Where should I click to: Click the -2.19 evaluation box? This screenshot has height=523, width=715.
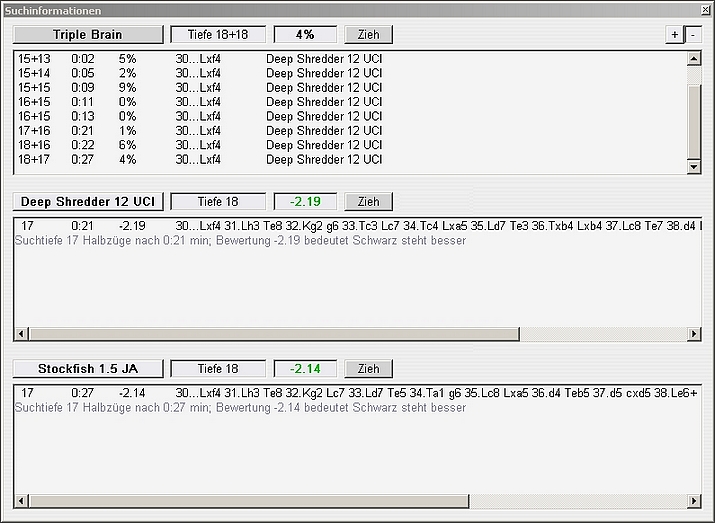(x=305, y=201)
